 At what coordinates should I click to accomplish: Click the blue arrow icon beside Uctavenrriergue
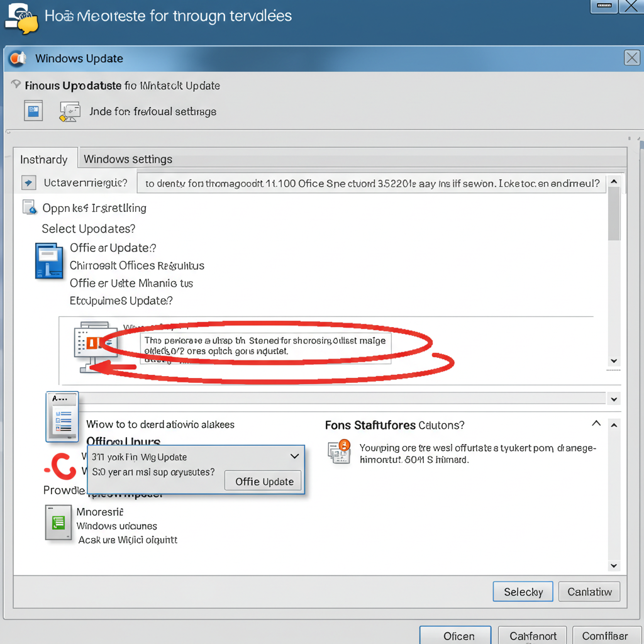coord(28,183)
